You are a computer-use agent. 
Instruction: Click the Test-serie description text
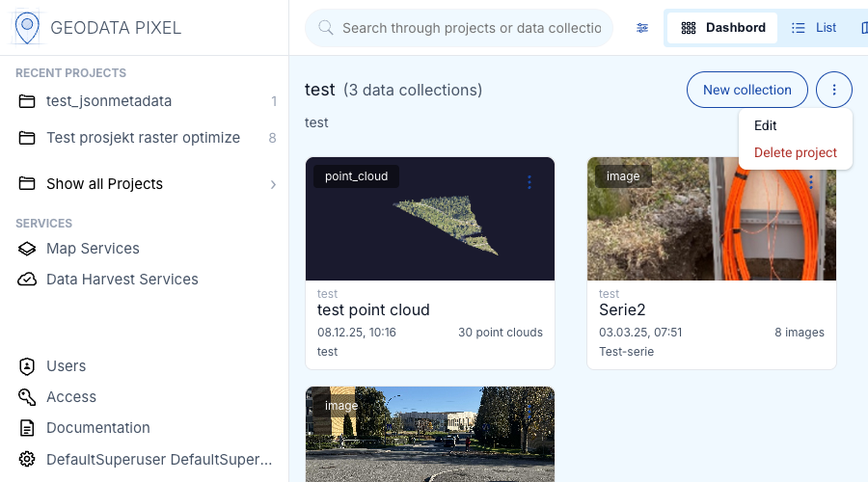pyautogui.click(x=626, y=352)
